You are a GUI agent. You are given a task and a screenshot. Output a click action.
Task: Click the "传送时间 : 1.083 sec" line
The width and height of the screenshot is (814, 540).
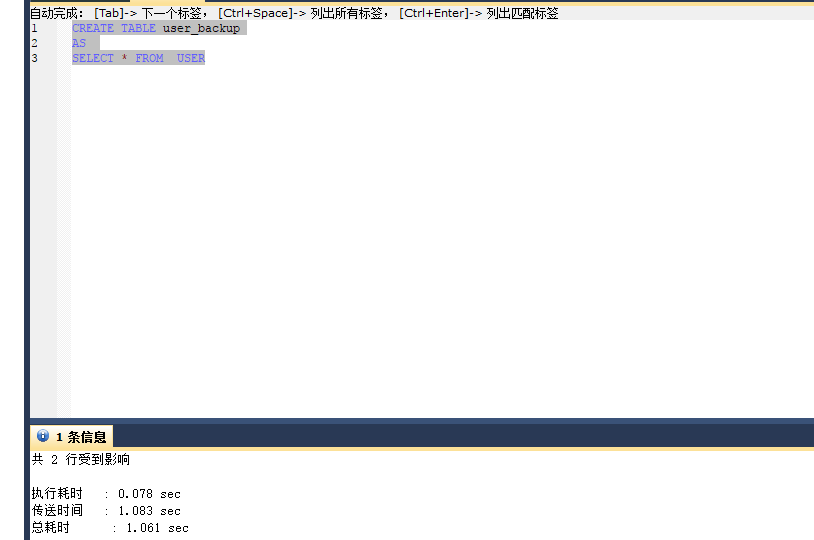pos(106,510)
